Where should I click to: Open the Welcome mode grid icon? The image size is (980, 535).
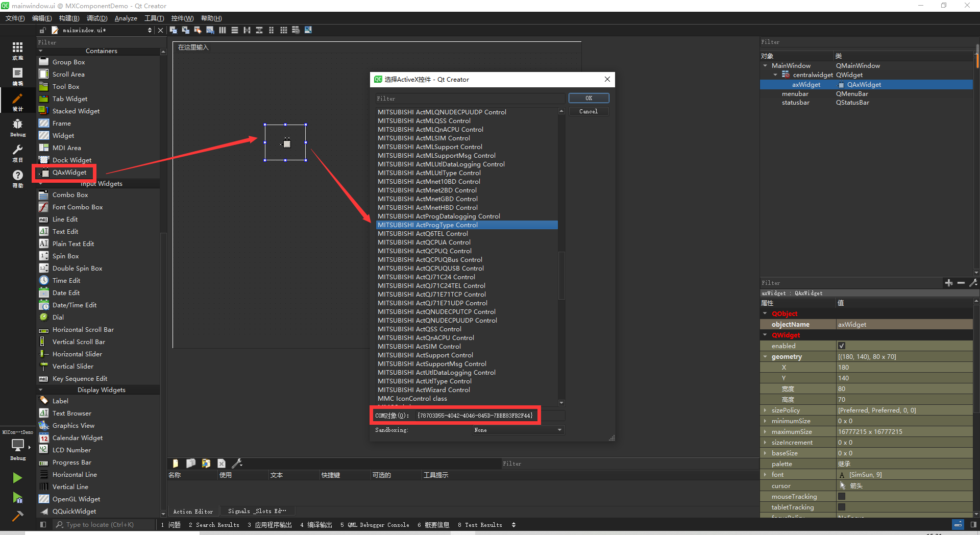click(x=17, y=47)
